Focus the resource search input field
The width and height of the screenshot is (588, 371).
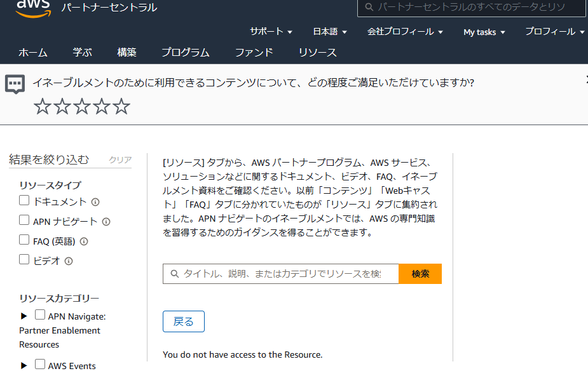point(281,274)
